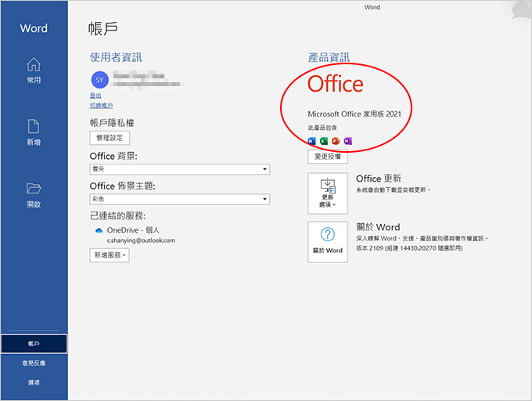This screenshot has width=532, height=401.
Task: Click the 變更授權 button
Action: click(x=328, y=157)
